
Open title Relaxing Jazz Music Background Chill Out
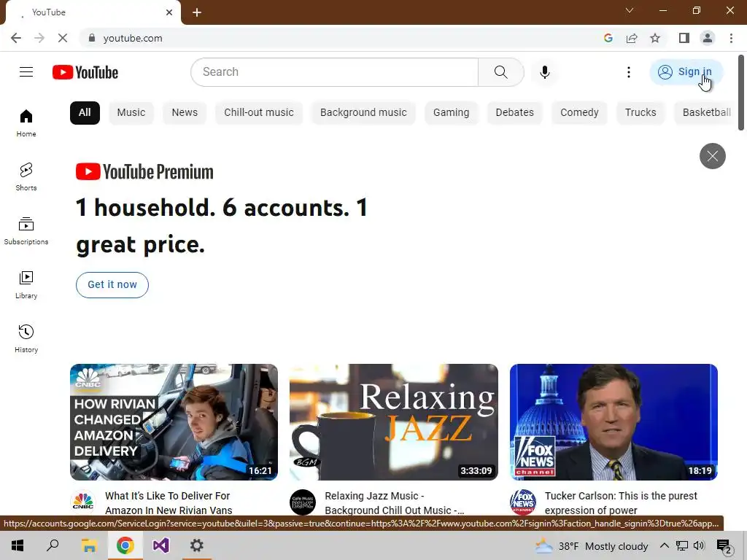tap(395, 503)
